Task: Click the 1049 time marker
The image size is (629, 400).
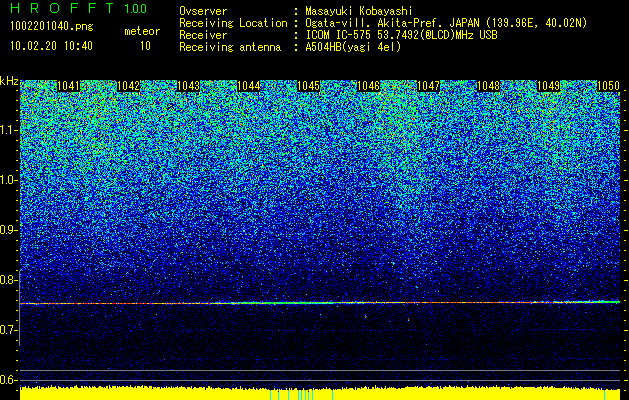Action: 548,86
